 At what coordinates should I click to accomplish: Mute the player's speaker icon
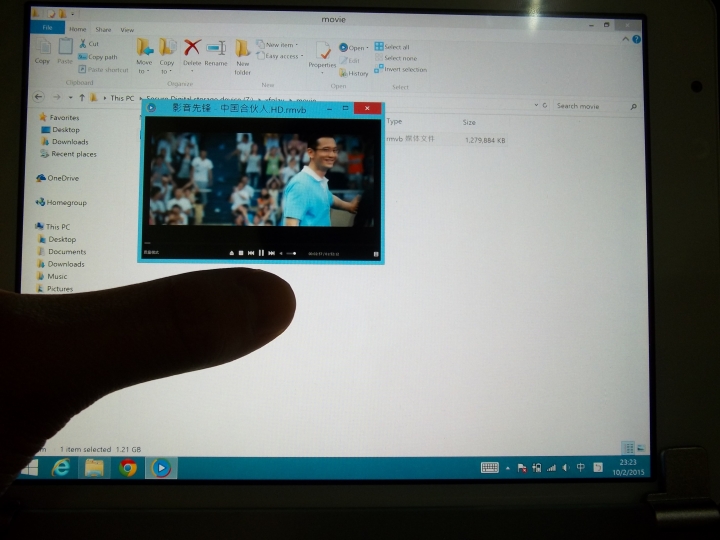pos(281,253)
